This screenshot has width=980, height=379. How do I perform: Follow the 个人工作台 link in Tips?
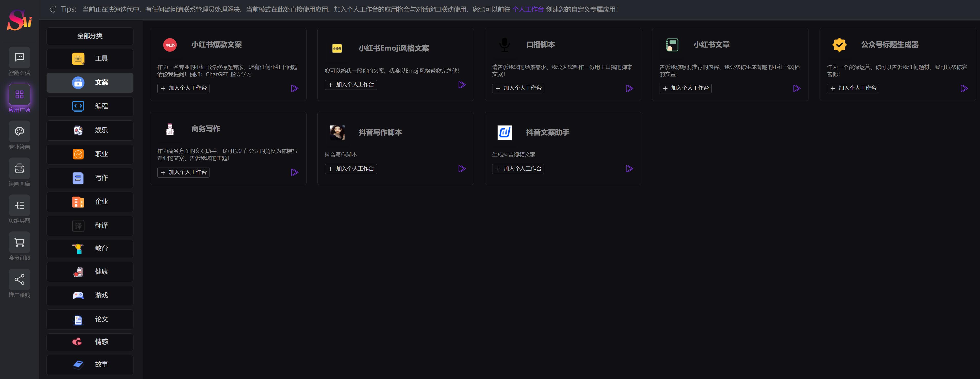(x=528, y=9)
